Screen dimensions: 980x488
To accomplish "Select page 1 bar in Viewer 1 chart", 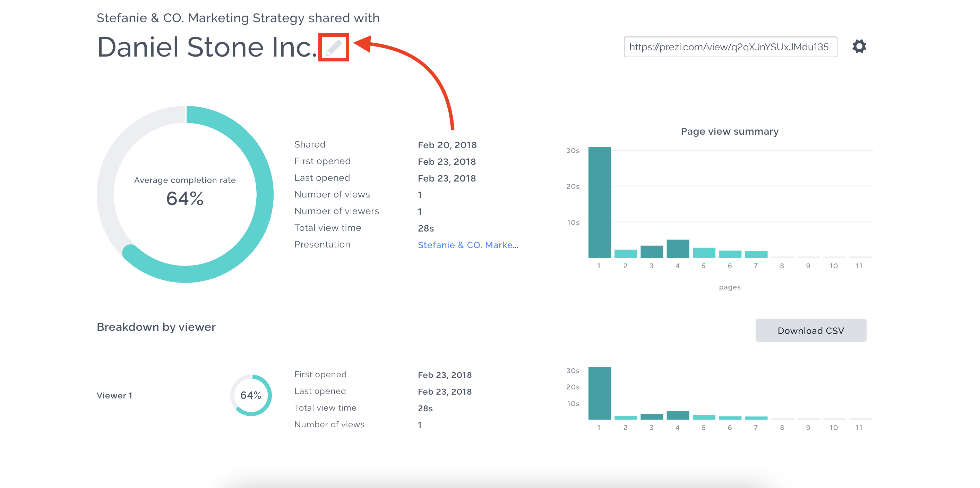I will 599,393.
